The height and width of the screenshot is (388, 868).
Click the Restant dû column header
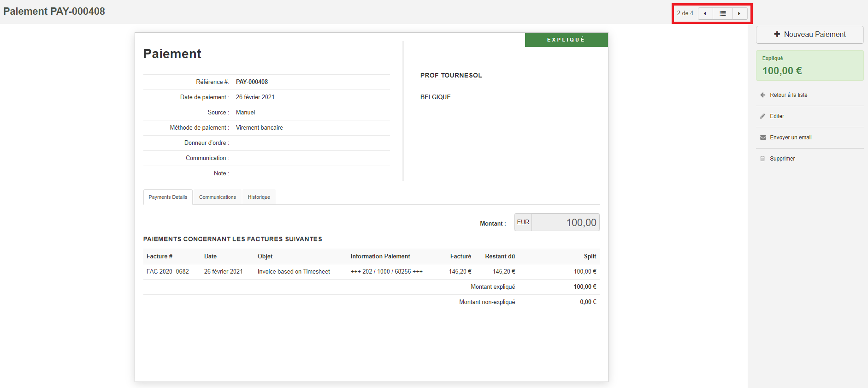coord(500,257)
